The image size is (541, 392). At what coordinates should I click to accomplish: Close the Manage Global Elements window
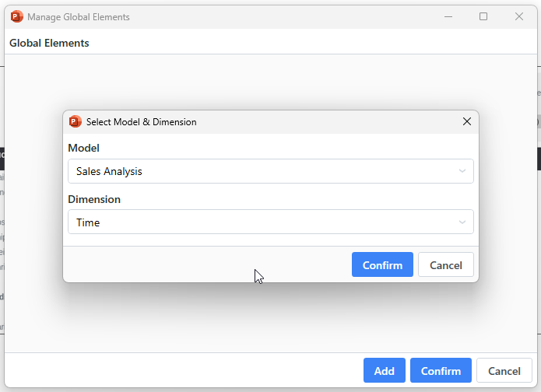519,16
